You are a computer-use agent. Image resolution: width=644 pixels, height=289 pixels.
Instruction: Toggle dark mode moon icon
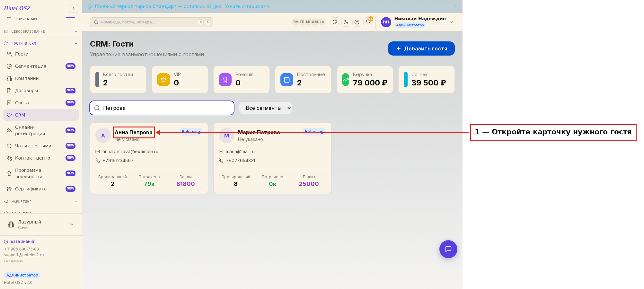coord(346,22)
